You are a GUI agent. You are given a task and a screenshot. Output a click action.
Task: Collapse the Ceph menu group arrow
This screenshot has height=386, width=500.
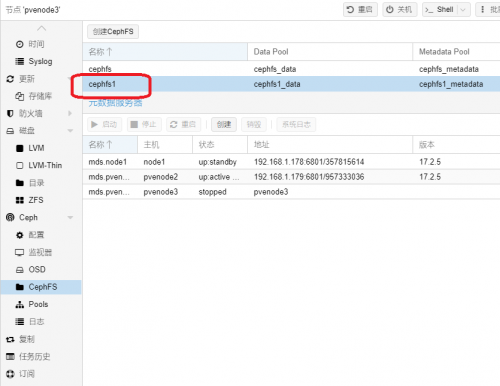coord(70,217)
